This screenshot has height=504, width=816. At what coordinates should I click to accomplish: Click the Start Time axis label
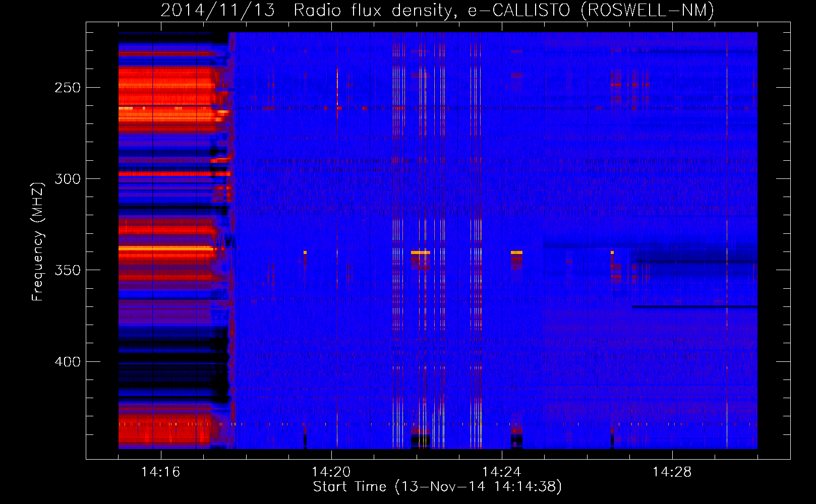click(437, 487)
